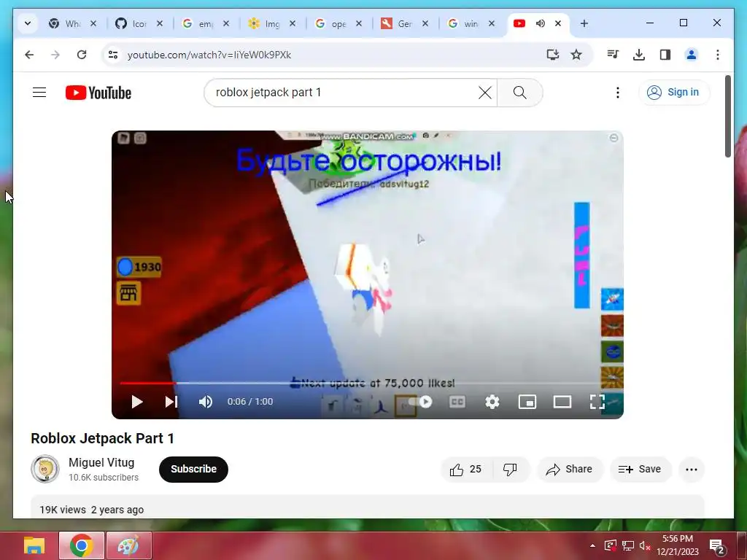Open notification center
Screen dimensions: 747x560
pyautogui.click(x=717, y=545)
